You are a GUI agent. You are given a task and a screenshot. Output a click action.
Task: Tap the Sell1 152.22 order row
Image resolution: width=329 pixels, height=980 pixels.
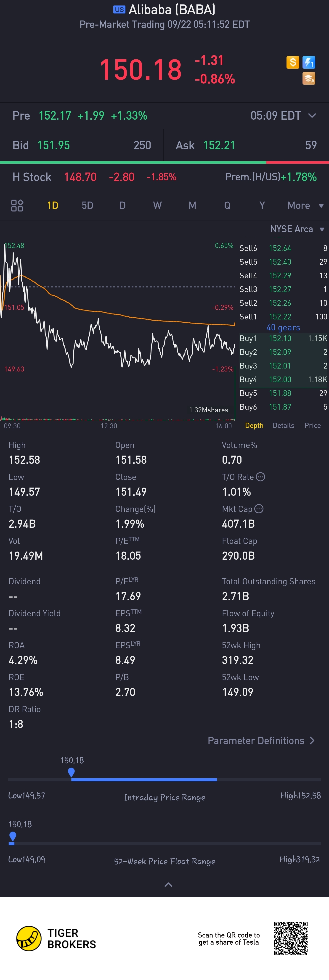coord(283,316)
